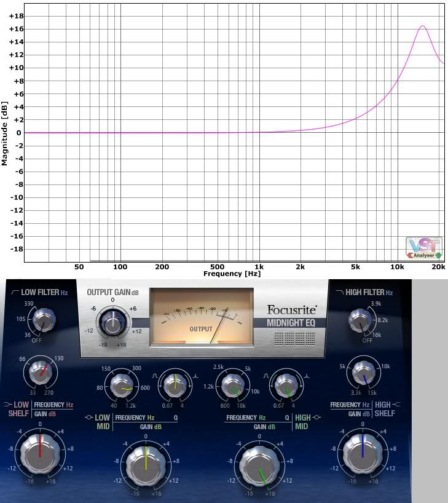Click the High Mid Q knob
Viewport: 448px width, 503px height.
coord(286,385)
